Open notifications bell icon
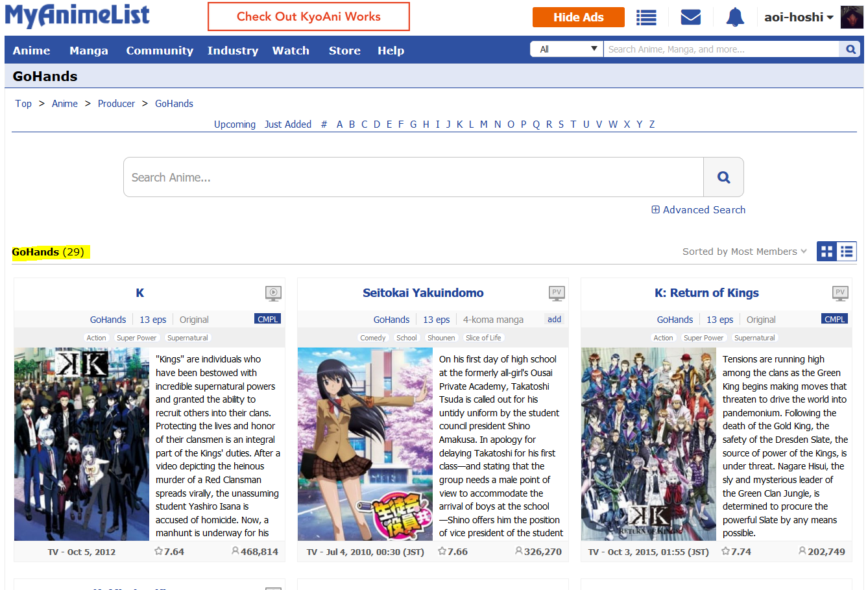This screenshot has height=590, width=868. tap(734, 18)
